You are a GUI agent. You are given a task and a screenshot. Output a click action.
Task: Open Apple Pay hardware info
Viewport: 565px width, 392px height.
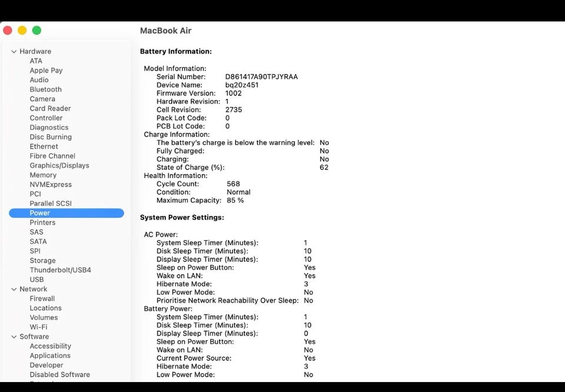[46, 70]
